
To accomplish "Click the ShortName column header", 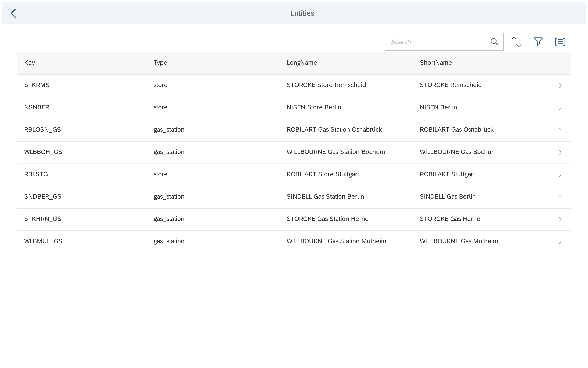I will tap(436, 63).
